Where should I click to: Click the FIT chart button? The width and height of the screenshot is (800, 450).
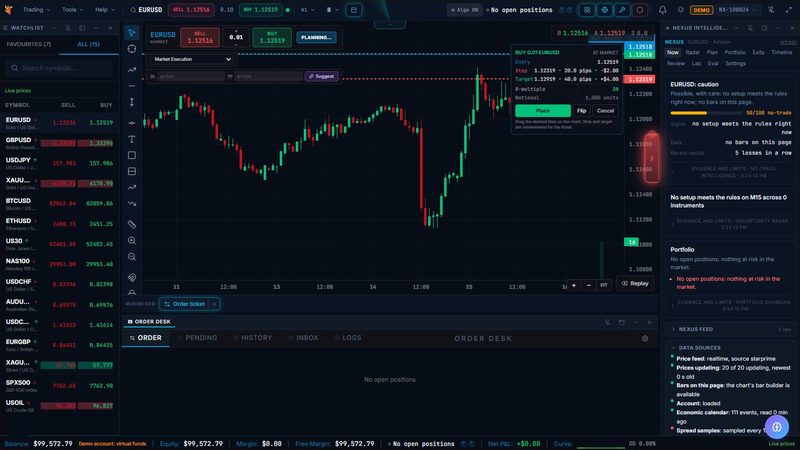tap(604, 285)
